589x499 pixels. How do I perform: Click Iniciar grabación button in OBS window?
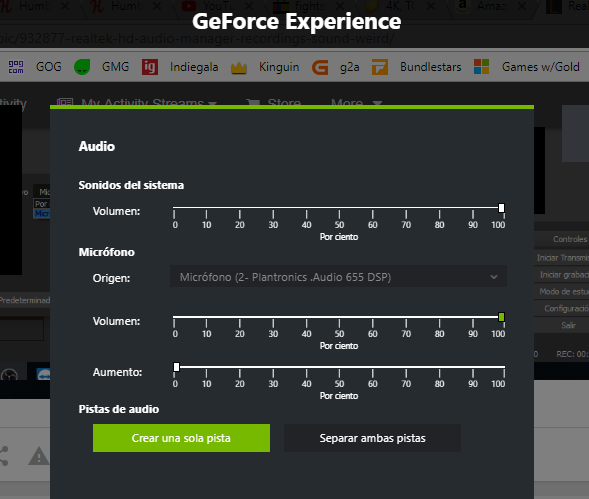pos(562,275)
